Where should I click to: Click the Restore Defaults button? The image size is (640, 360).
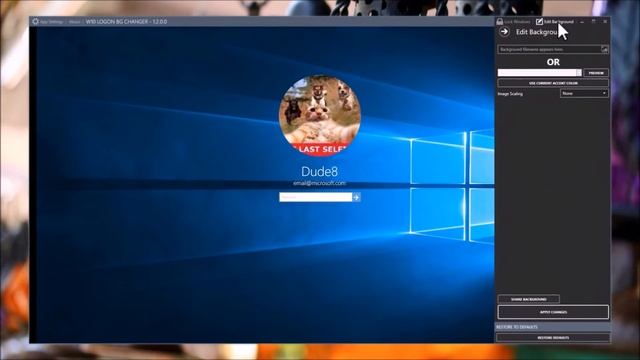(553, 338)
